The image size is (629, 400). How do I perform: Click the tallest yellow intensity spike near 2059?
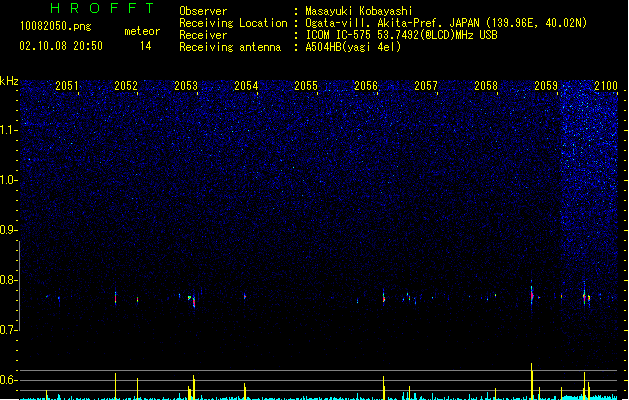[x=532, y=381]
